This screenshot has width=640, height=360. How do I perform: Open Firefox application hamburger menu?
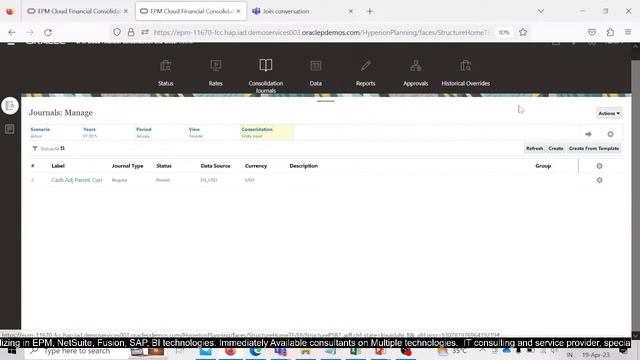click(x=628, y=32)
